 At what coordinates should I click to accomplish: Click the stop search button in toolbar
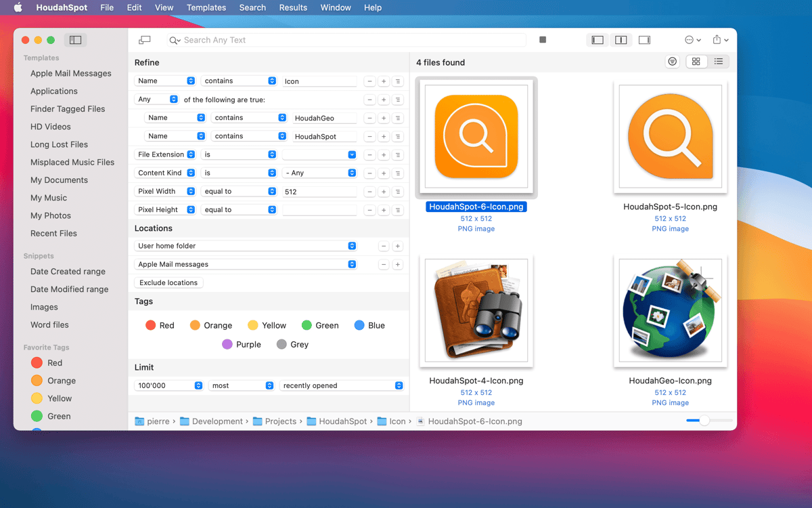point(543,40)
